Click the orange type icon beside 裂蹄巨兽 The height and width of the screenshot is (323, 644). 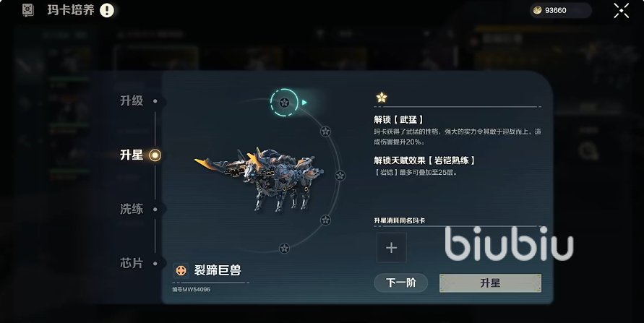pos(181,270)
